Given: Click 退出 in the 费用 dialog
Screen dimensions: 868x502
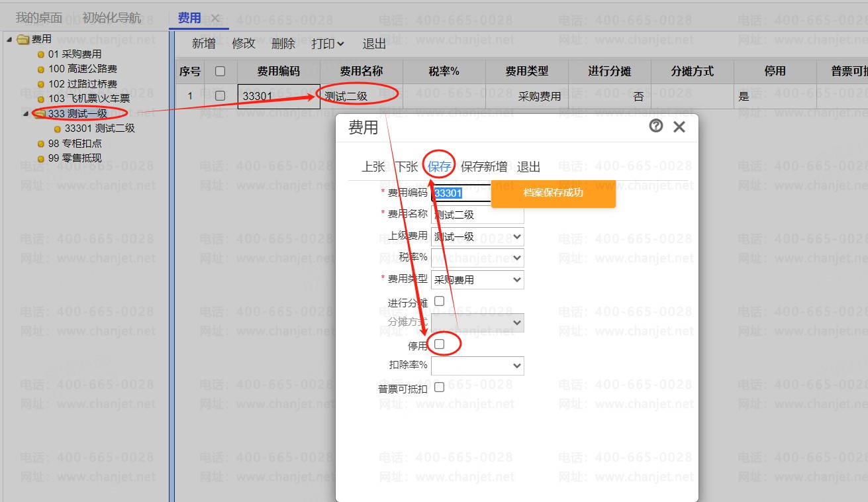Looking at the screenshot, I should [528, 166].
